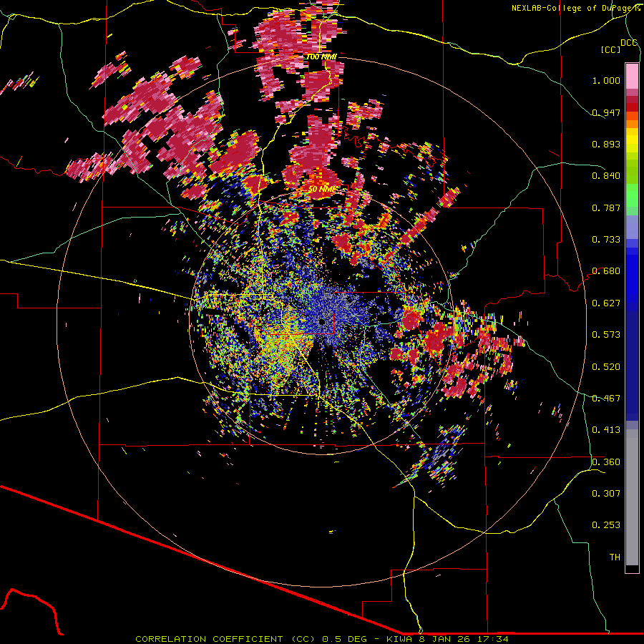Select the 0.787 scale value
Viewport: 644px width, 644px height.
pyautogui.click(x=606, y=208)
